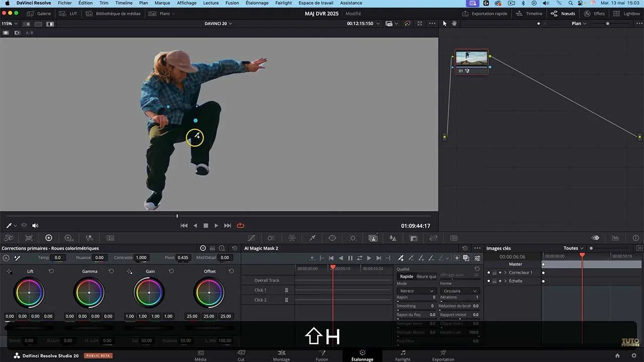Reset the Gamma color wheel
This screenshot has height=362, width=644.
pyautogui.click(x=111, y=271)
